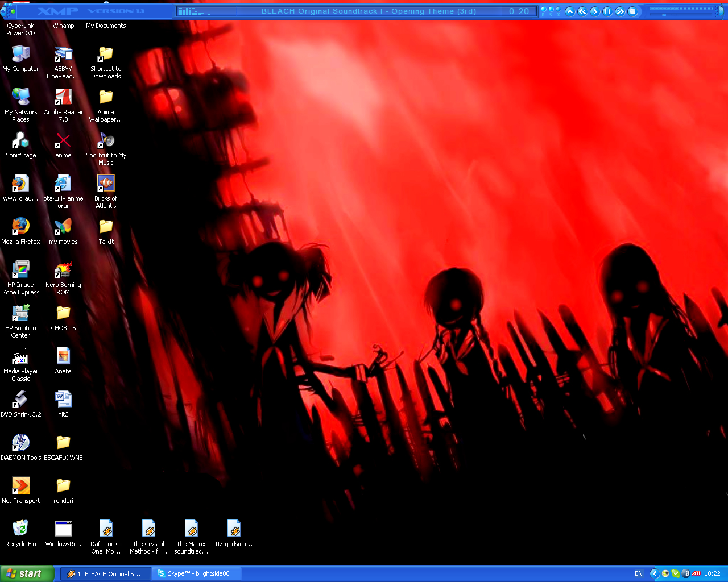Select the DAEMON Tools icon
The width and height of the screenshot is (728, 582).
(x=20, y=447)
